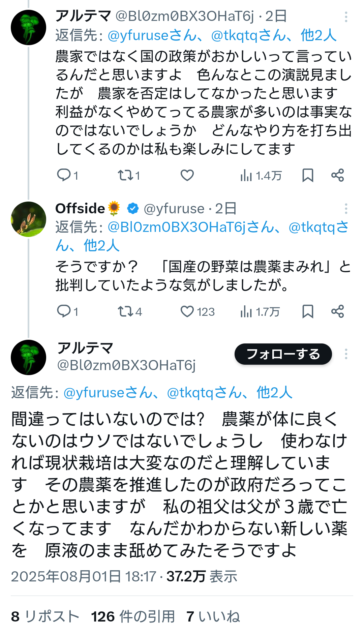Image resolution: width=364 pixels, height=635 pixels.
Task: Like アルテマ's first tweet with heart
Action: pyautogui.click(x=187, y=175)
